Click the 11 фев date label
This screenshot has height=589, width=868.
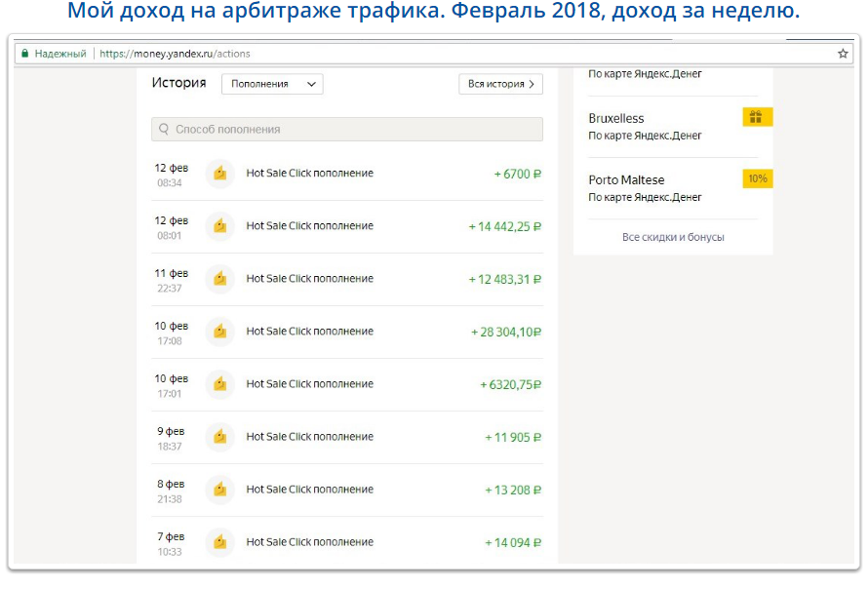[x=171, y=273]
